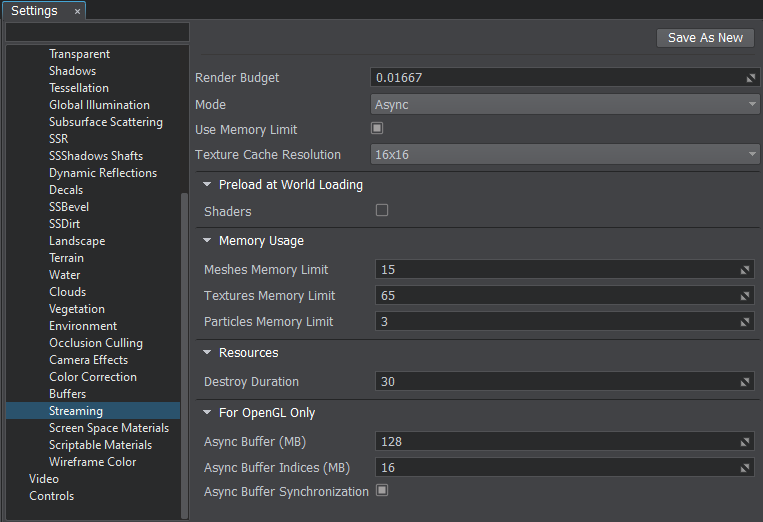Select the highlighted Streaming item

tap(93, 411)
